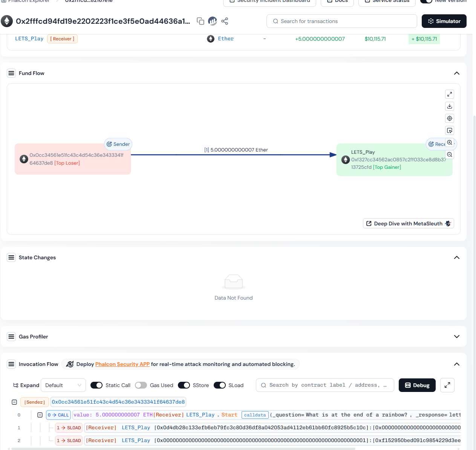This screenshot has width=476, height=450.
Task: Click the 'value: 5.000000000007 ETH' text
Action: point(113,415)
